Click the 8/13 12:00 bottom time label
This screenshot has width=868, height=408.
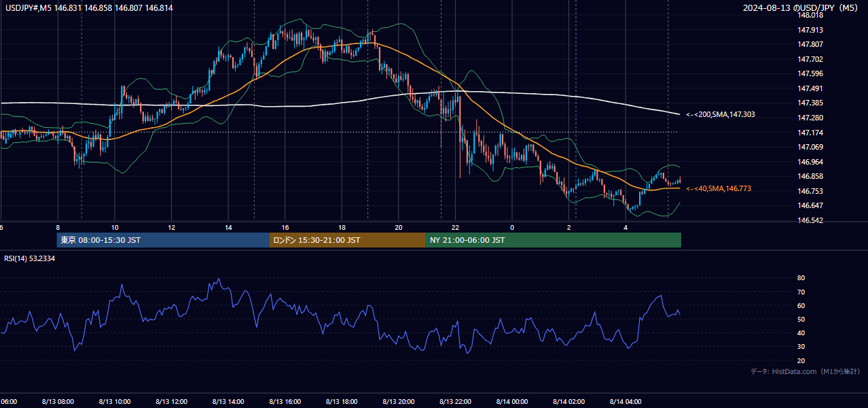coord(171,401)
